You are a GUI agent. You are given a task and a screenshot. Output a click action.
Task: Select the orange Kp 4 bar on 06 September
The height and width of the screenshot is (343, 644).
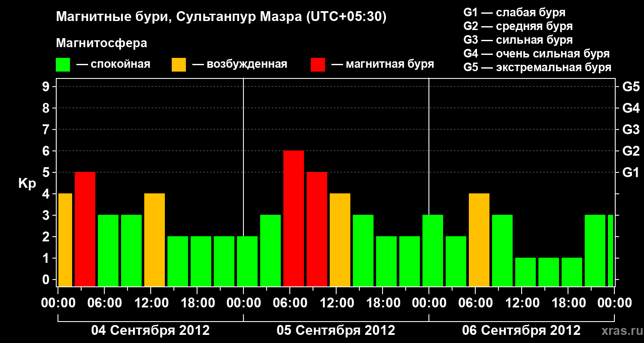479,240
